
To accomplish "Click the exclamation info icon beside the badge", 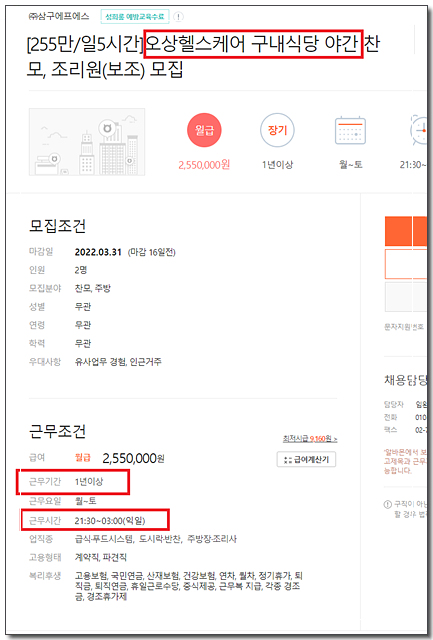I will [178, 17].
